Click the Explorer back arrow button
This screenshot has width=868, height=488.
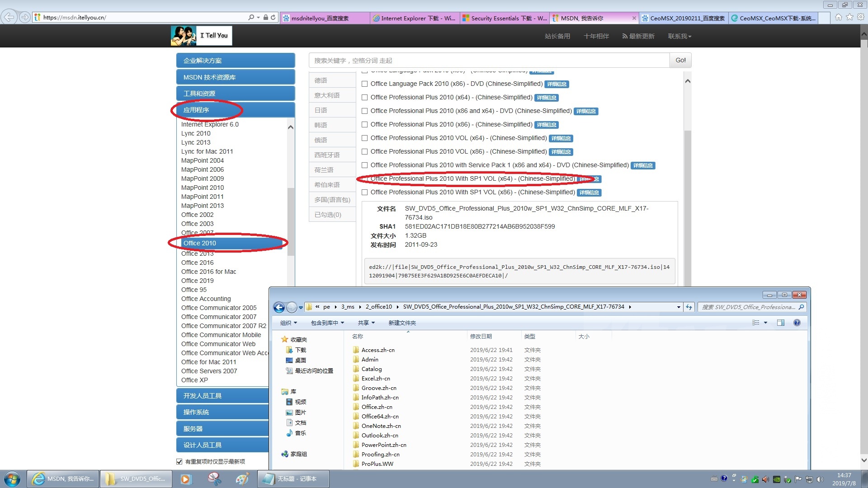[279, 307]
